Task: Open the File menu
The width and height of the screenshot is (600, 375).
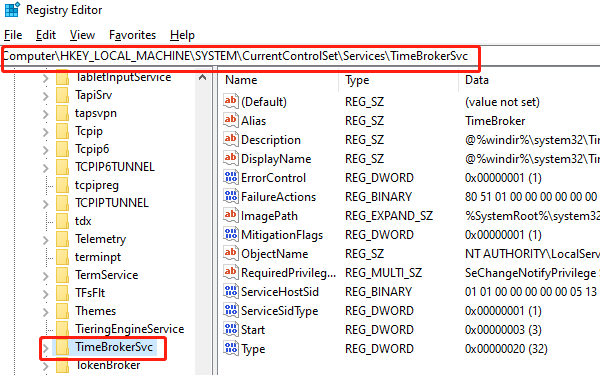Action: tap(13, 35)
